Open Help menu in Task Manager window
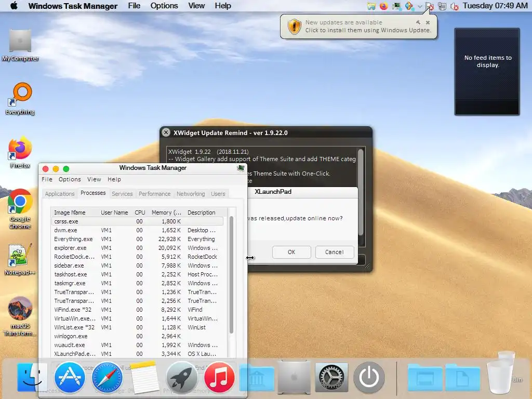This screenshot has height=399, width=532. tap(114, 179)
